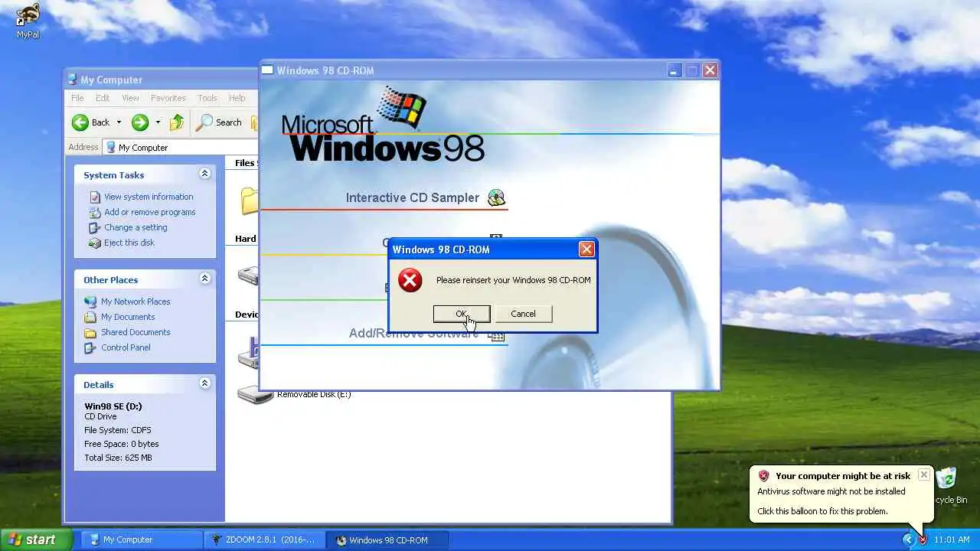Close the security risk balloon notification

point(923,474)
